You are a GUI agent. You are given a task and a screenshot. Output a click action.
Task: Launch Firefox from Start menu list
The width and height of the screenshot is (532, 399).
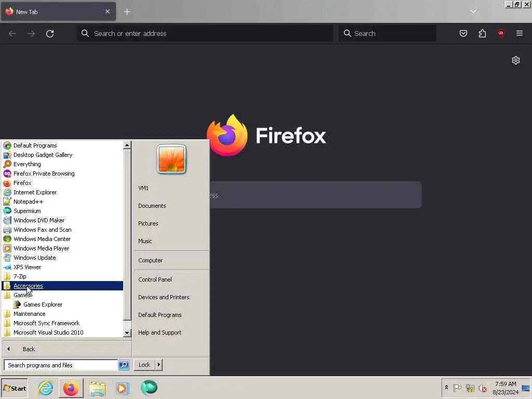63,183
